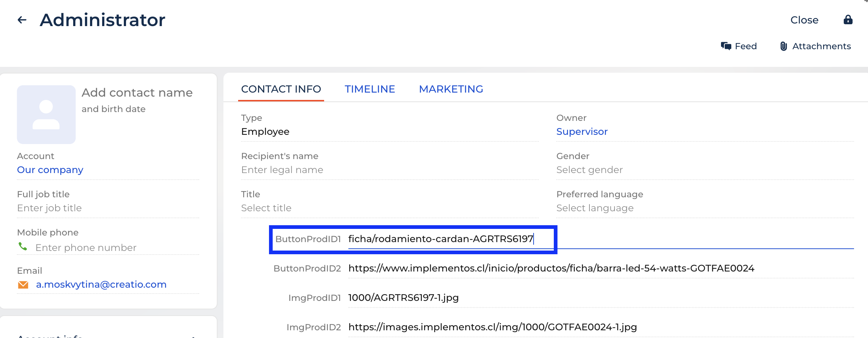Open the Gender selector
The width and height of the screenshot is (868, 338).
pyautogui.click(x=589, y=170)
